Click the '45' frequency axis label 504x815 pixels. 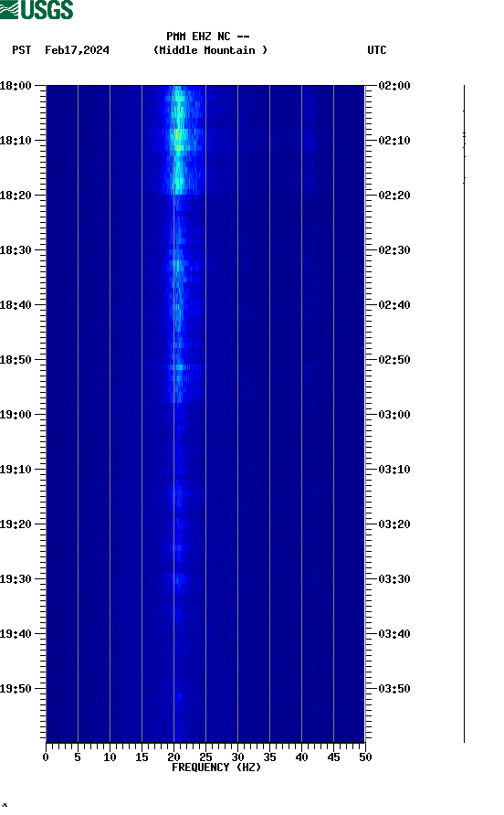click(x=333, y=757)
